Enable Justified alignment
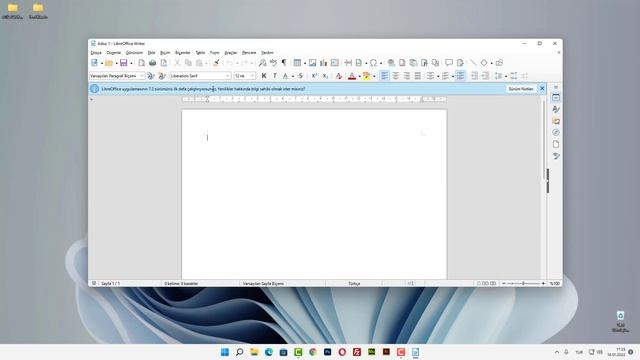The image size is (640, 360). click(418, 76)
